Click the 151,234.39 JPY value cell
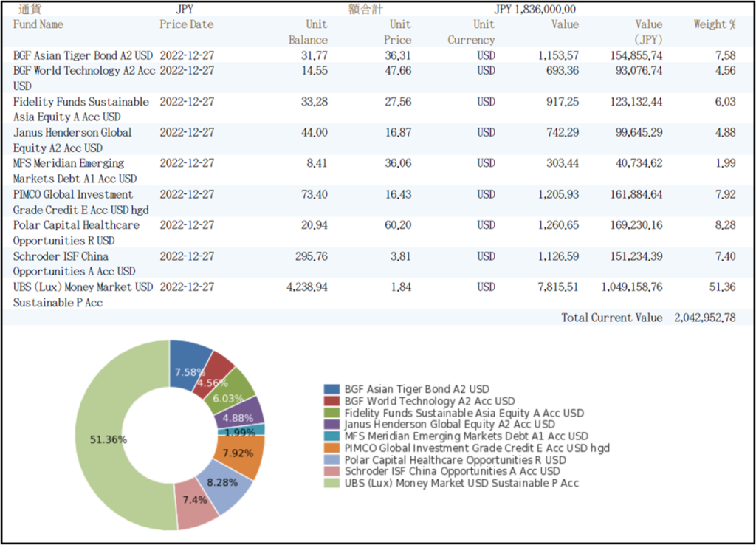 click(x=636, y=256)
